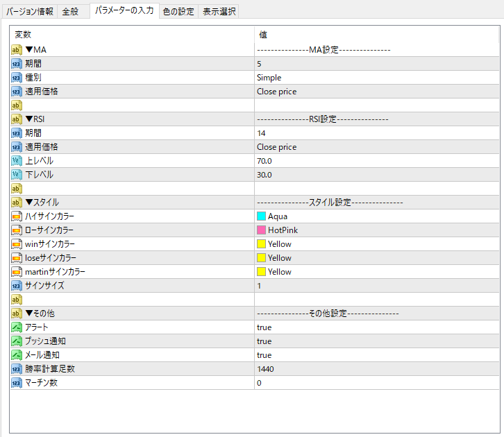Toggle the メール通知 value true
The image size is (504, 437).
[x=264, y=355]
